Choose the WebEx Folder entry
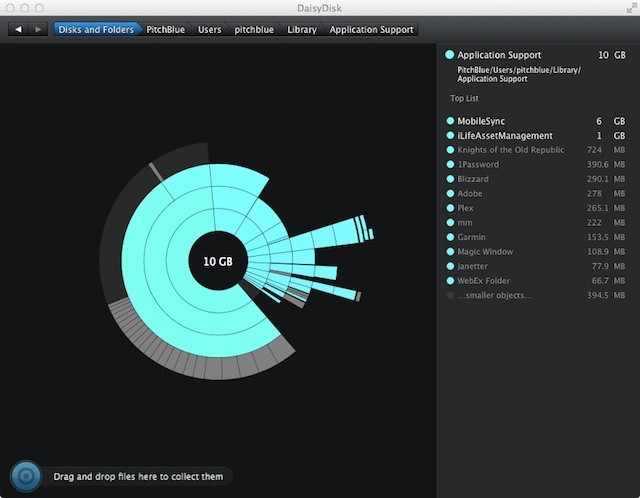The height and width of the screenshot is (498, 640). 485,281
